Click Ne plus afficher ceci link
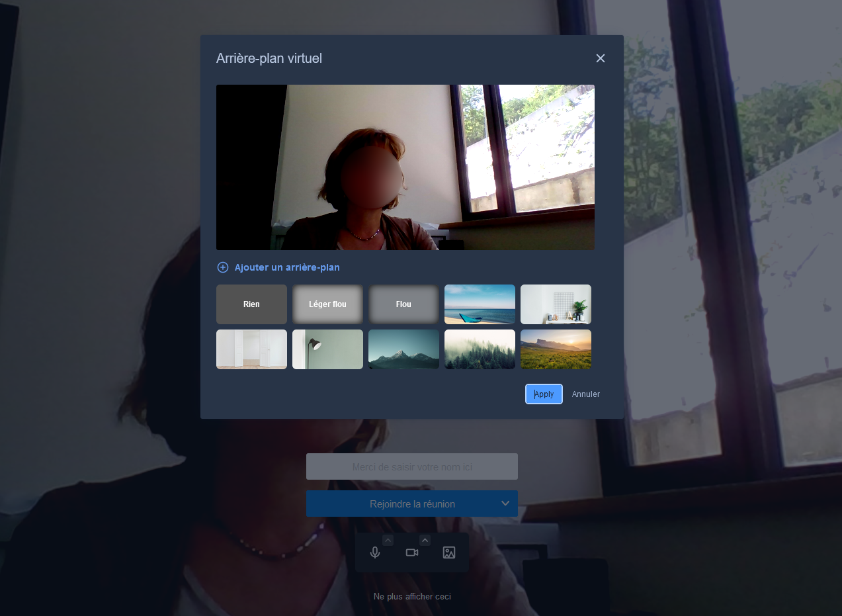The image size is (842, 616). click(x=412, y=596)
